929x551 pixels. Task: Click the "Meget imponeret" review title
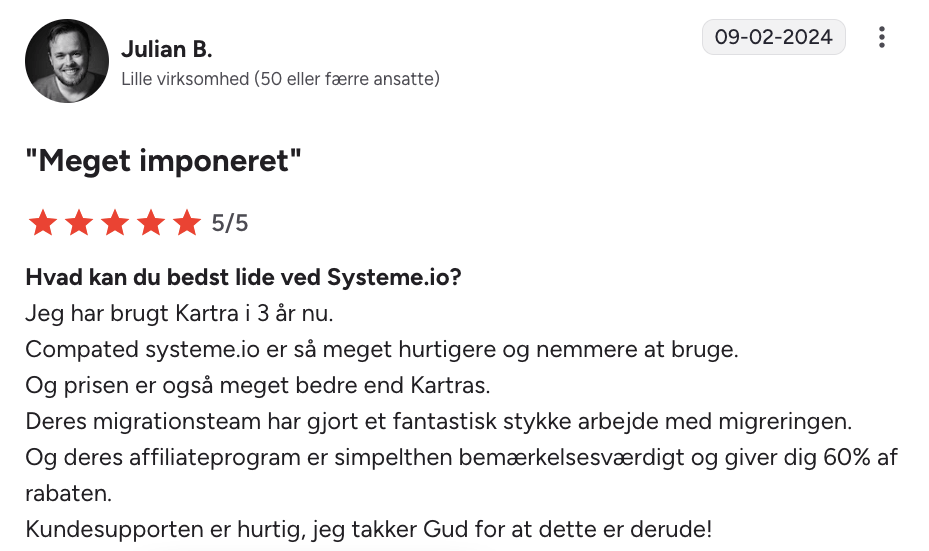(163, 161)
